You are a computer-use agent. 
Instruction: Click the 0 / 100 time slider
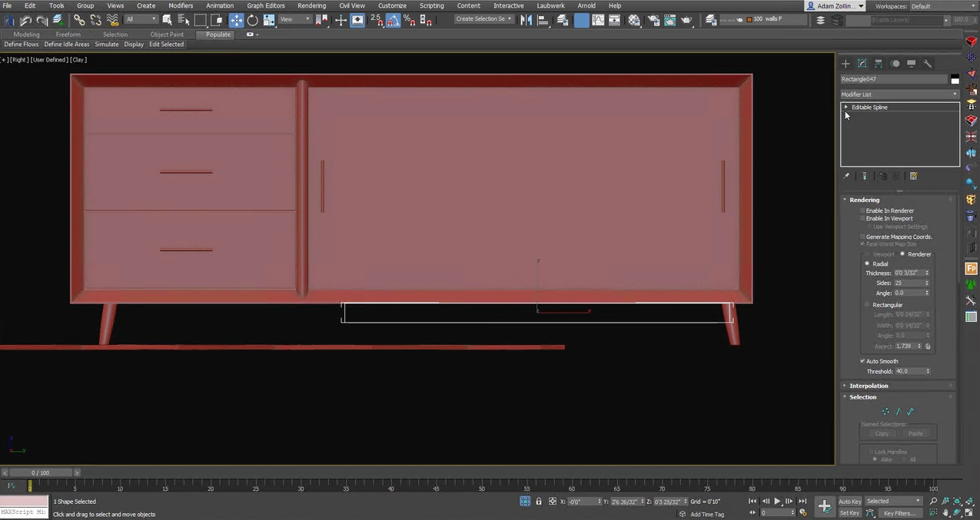[40, 473]
